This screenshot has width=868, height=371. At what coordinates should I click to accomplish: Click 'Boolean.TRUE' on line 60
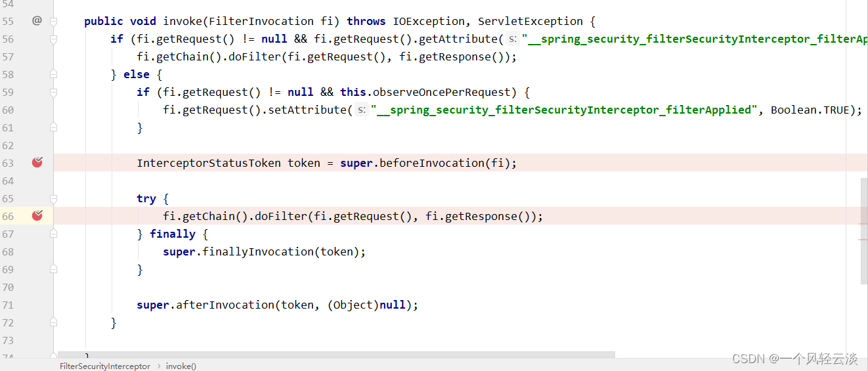click(810, 110)
